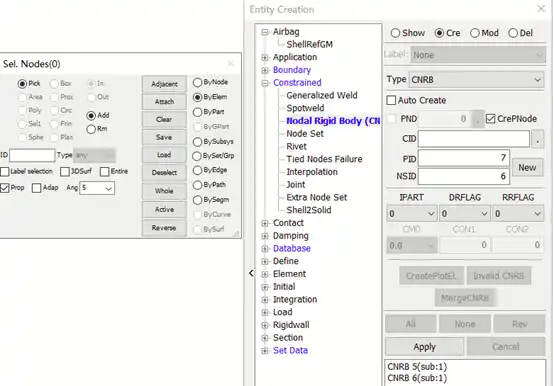Expand the Boundary tree node
Viewport: 554px width, 386px height.
265,70
